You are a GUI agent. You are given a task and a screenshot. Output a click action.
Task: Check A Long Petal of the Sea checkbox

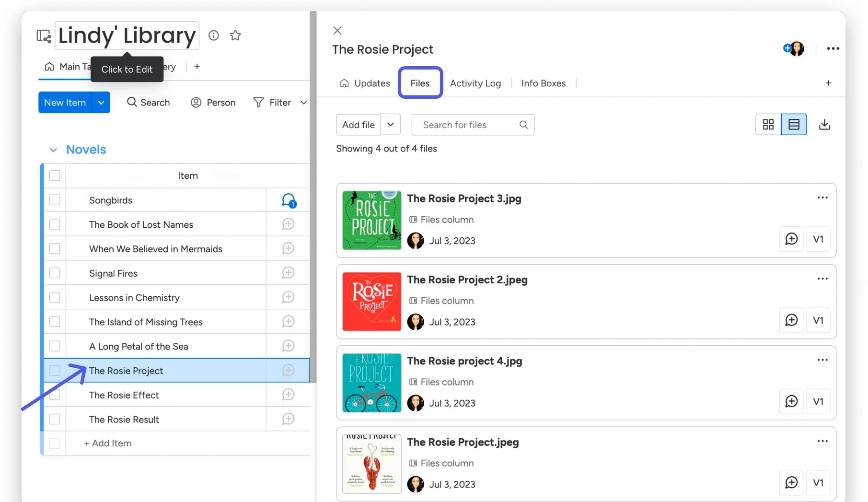coord(55,346)
